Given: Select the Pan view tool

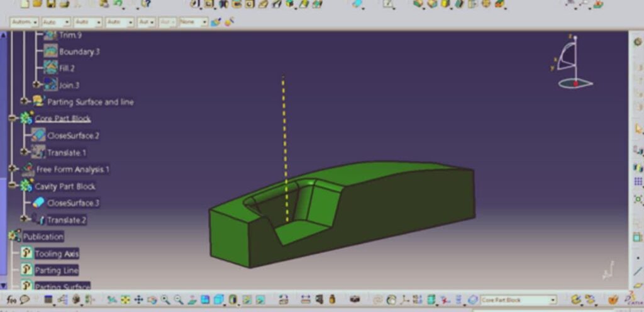Looking at the screenshot, I should click(139, 300).
